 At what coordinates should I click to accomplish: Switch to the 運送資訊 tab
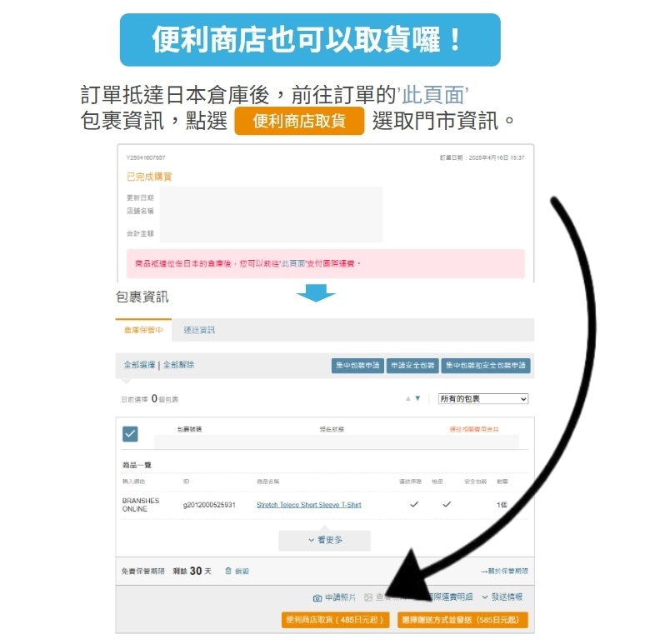tap(199, 330)
